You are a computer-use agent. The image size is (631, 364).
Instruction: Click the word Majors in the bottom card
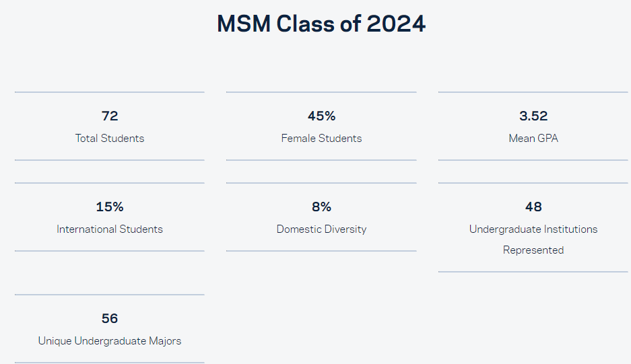pyautogui.click(x=165, y=341)
